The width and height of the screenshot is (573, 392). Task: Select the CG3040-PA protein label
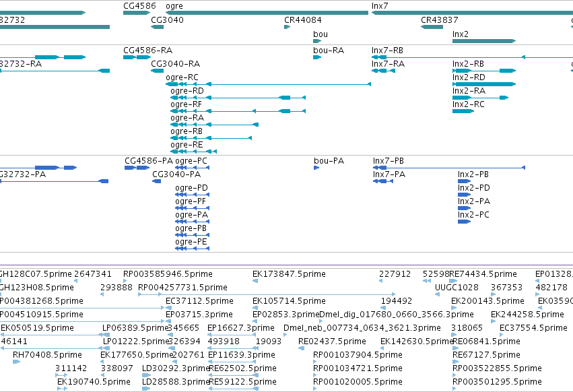[x=176, y=174]
